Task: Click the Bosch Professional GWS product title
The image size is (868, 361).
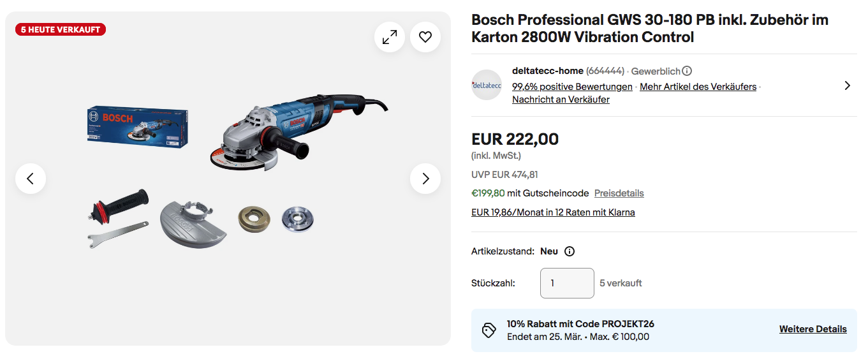Action: coord(649,28)
